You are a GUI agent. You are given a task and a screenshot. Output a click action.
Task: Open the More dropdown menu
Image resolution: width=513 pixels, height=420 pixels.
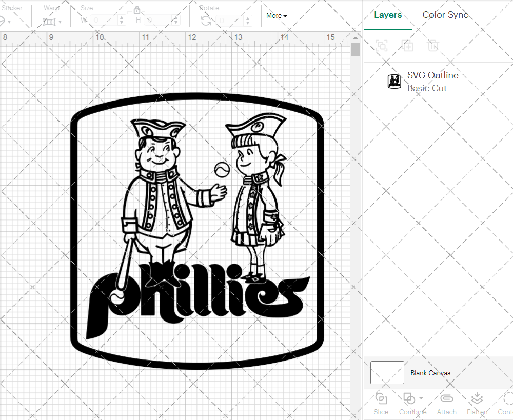(x=277, y=15)
